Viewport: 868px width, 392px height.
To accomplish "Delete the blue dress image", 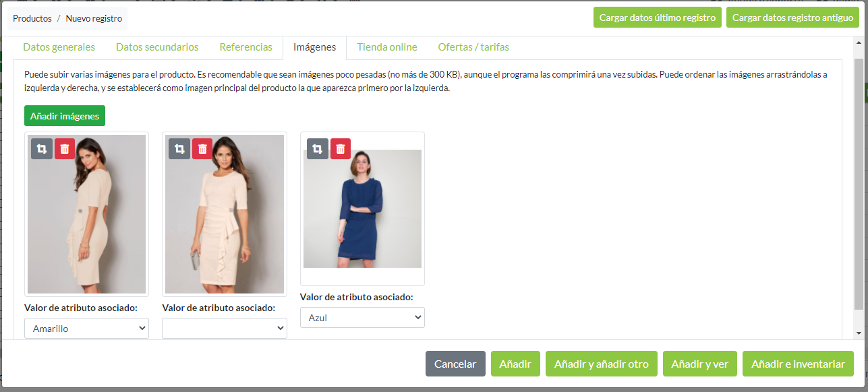I will [341, 148].
